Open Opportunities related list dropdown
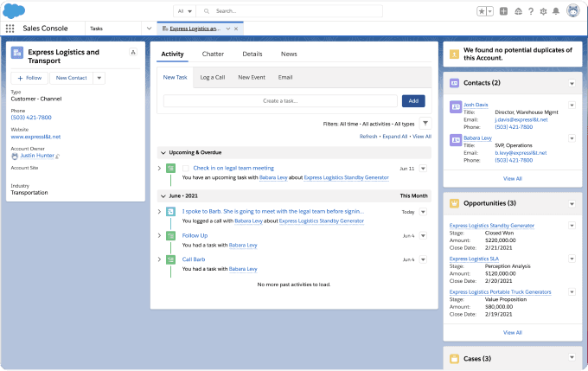 pos(572,204)
